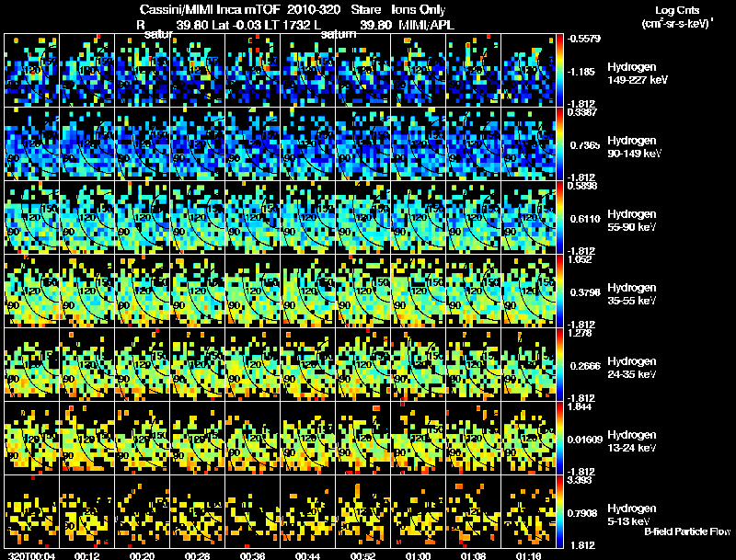Click the Hydrogen 149-227 keV color bar
This screenshot has height=560, width=736.
(559, 71)
